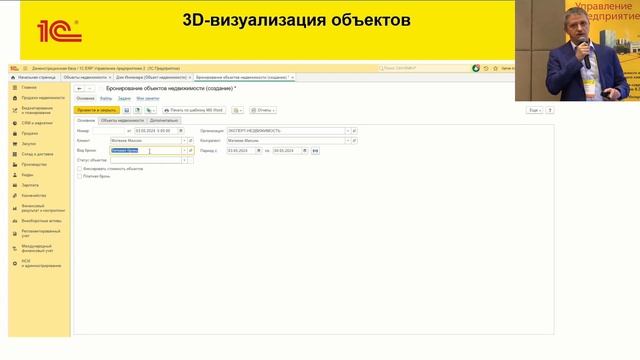
Task: Open the main menu hamburger icon
Action: pyautogui.click(x=25, y=68)
